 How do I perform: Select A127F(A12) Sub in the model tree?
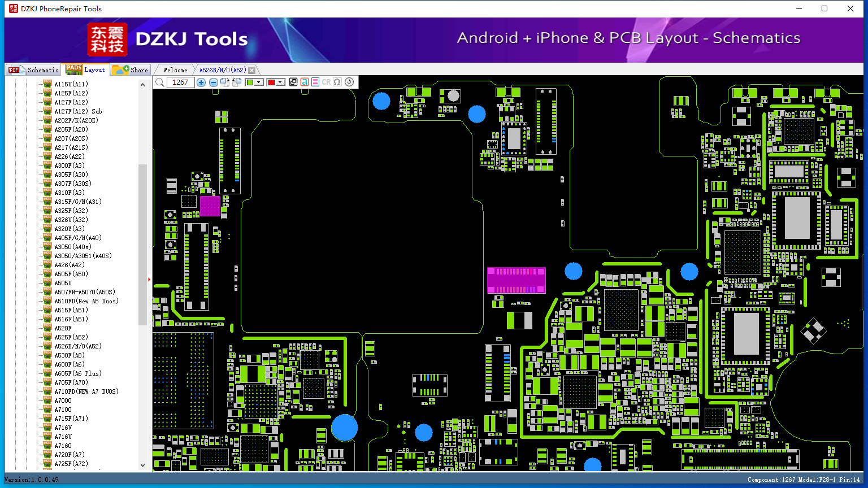click(x=78, y=111)
